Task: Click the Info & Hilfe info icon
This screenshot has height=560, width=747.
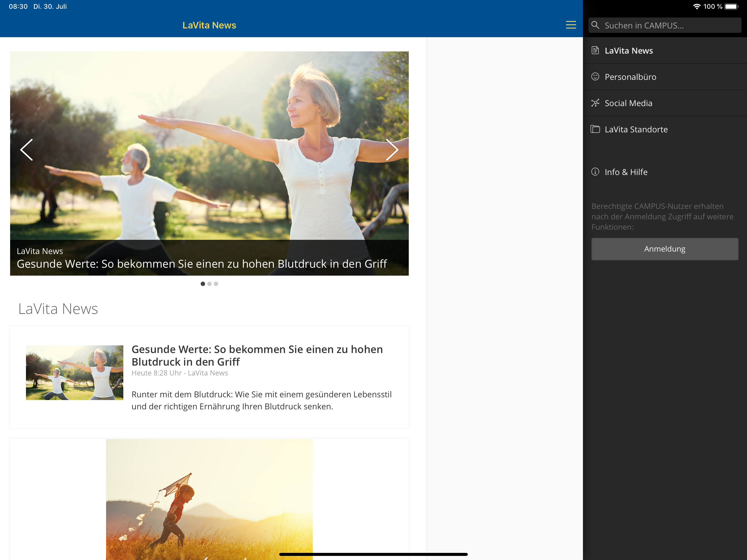Action: tap(595, 172)
